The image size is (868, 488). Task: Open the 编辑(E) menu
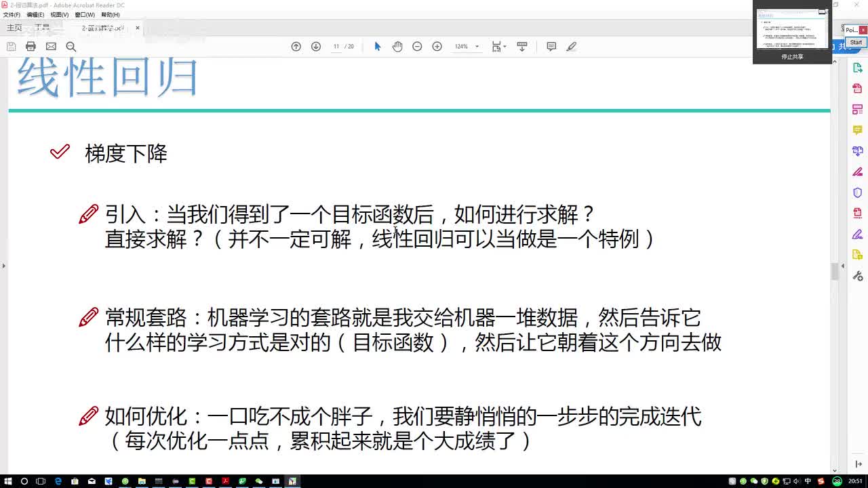[x=35, y=14]
